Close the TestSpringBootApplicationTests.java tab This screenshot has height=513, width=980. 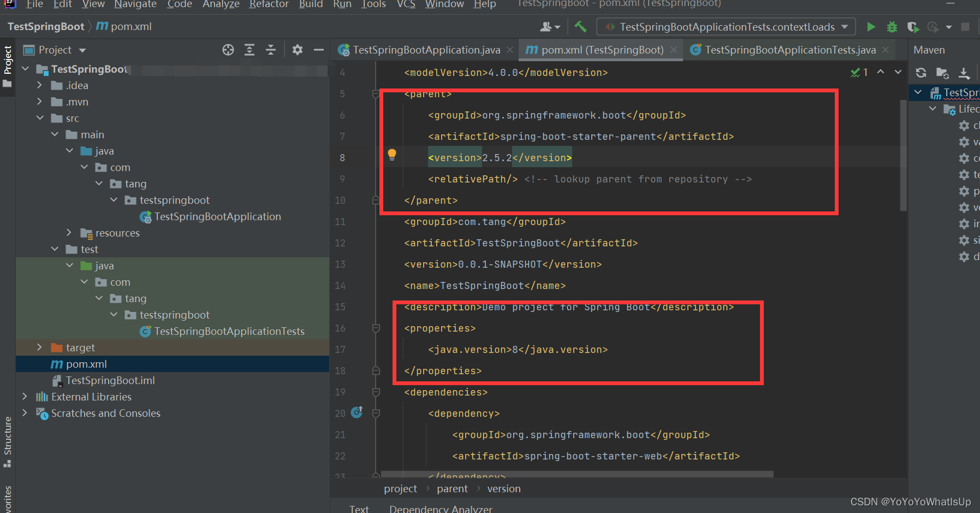pos(886,50)
